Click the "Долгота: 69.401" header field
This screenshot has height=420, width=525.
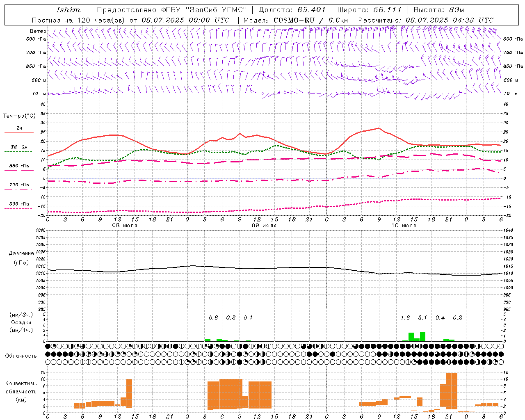[x=292, y=10]
